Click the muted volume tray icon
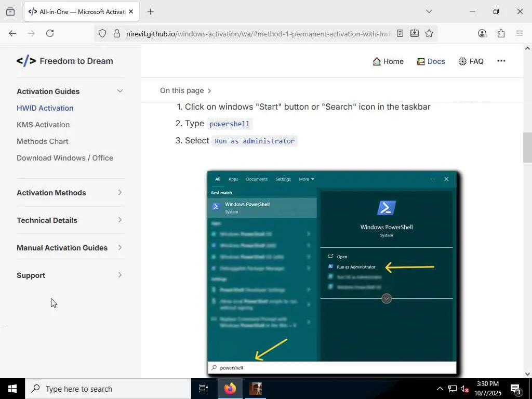532x399 pixels. 464,389
